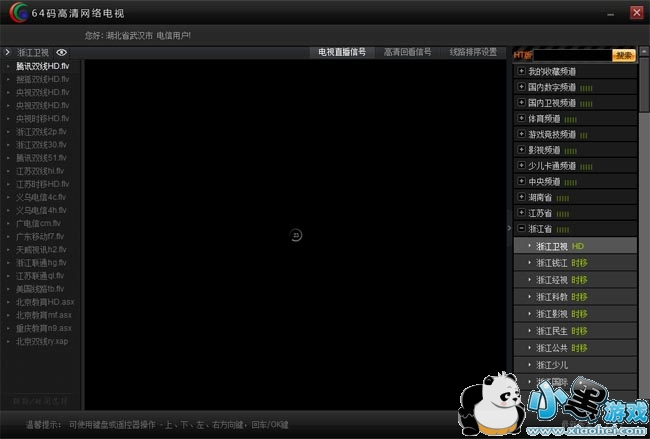
Task: Focus the channel search input field
Action: pyautogui.click(x=572, y=55)
